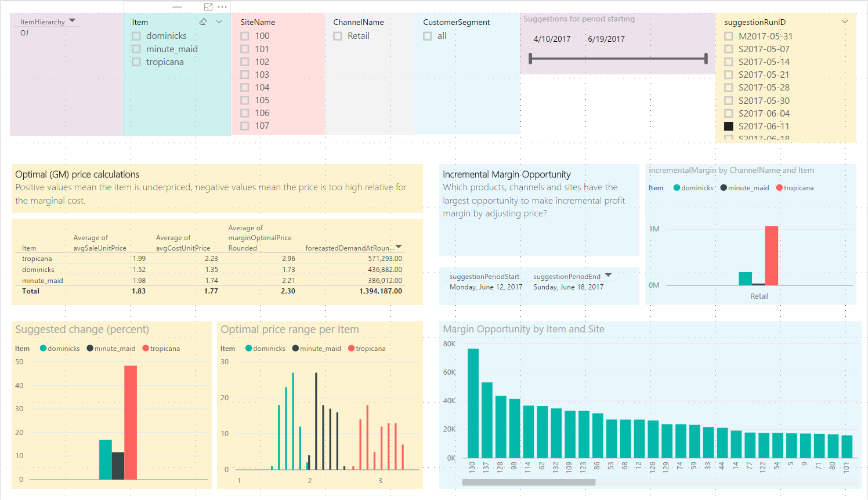Click the Margin Opportunity chart horizontal scrollbar
The width and height of the screenshot is (868, 500).
tap(529, 482)
